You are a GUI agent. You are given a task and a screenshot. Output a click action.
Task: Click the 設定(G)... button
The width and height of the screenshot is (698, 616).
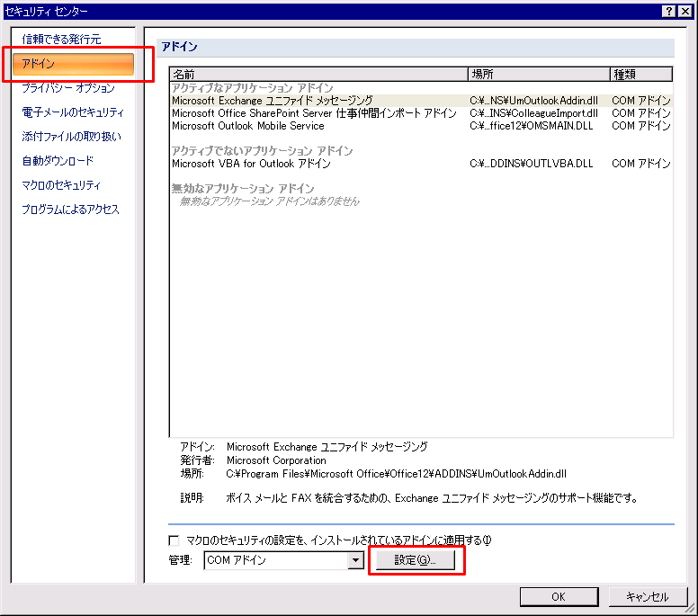tap(416, 560)
